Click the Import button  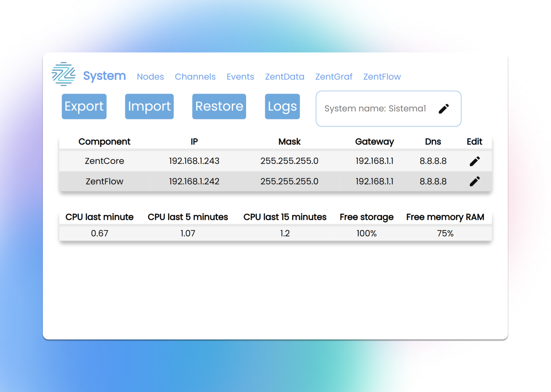149,106
